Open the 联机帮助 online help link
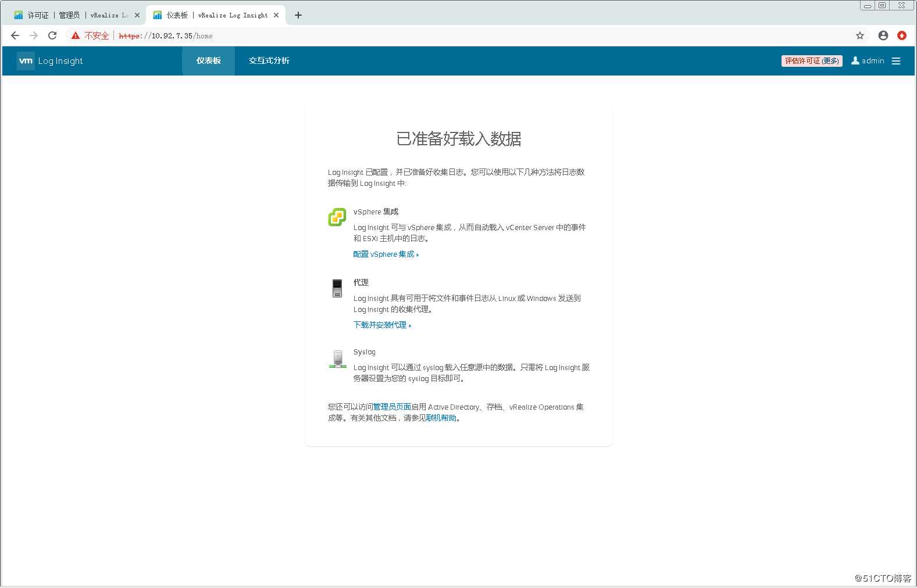The image size is (917, 588). [x=441, y=418]
